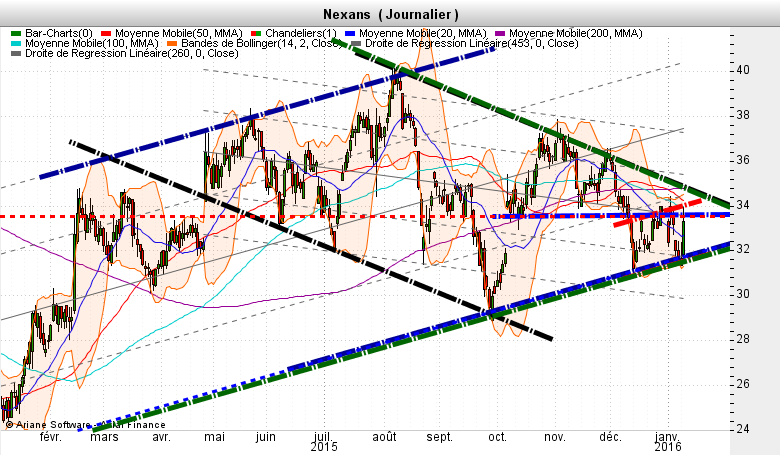Click the gray Regression Linéaire(453) swatch
780x455 pixels.
(356, 44)
